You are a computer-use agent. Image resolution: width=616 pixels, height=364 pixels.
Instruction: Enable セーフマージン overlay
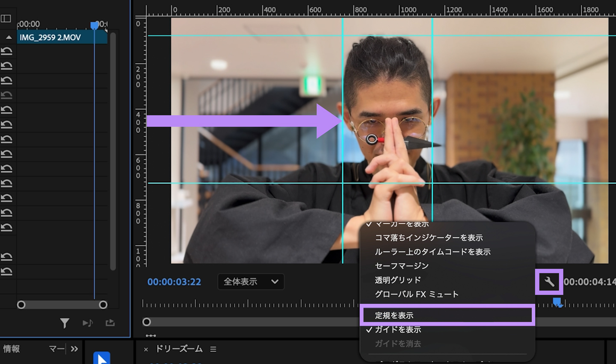coord(402,266)
